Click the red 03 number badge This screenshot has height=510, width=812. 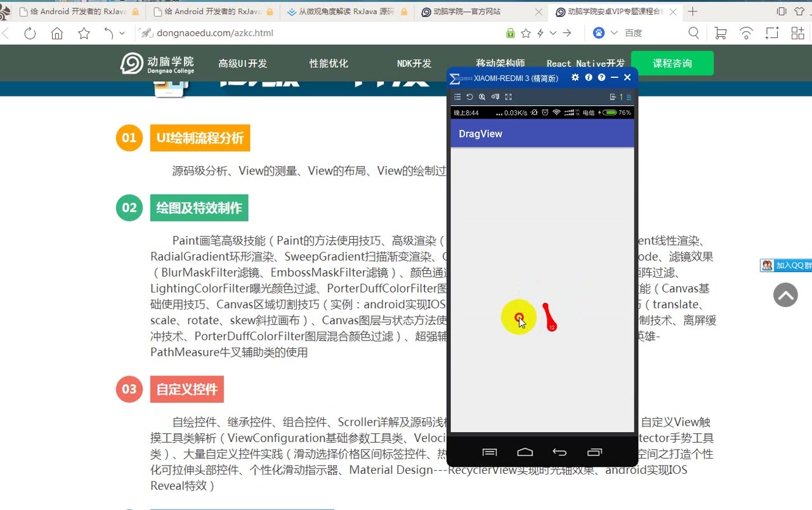[129, 389]
